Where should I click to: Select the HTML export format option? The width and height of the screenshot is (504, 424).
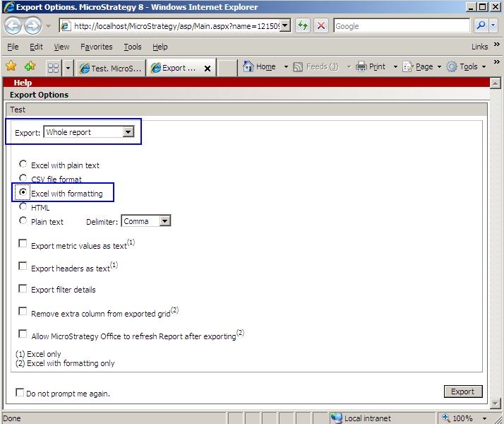(23, 206)
